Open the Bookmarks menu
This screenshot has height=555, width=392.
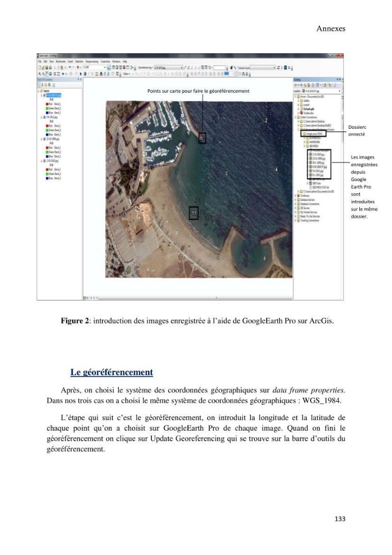click(x=61, y=62)
